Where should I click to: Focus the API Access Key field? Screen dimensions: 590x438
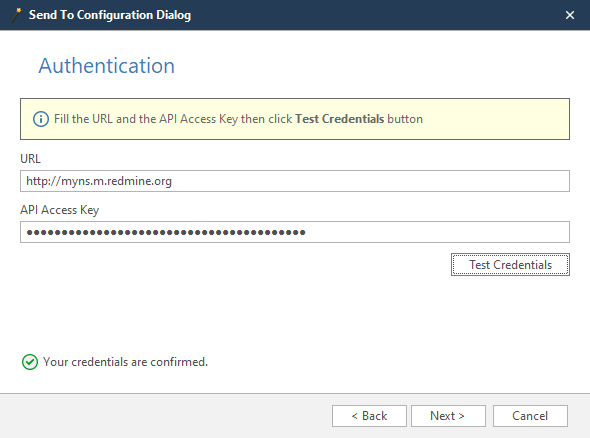295,232
